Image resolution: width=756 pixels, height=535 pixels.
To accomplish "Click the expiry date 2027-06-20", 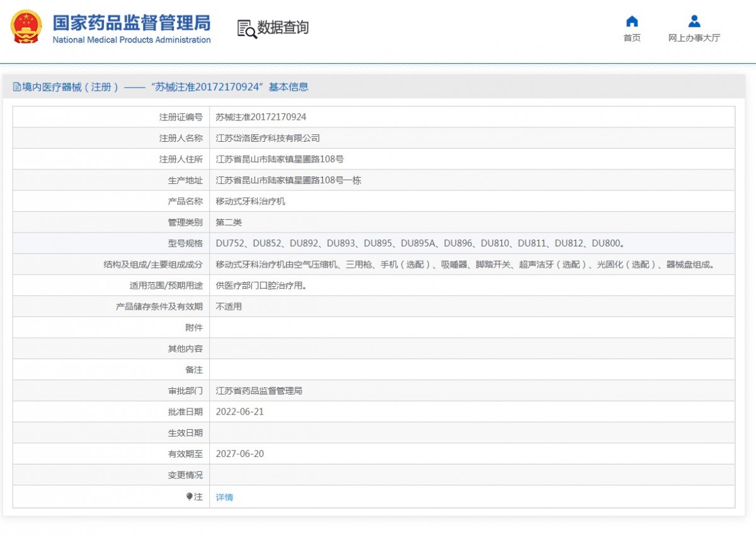I will 239,454.
